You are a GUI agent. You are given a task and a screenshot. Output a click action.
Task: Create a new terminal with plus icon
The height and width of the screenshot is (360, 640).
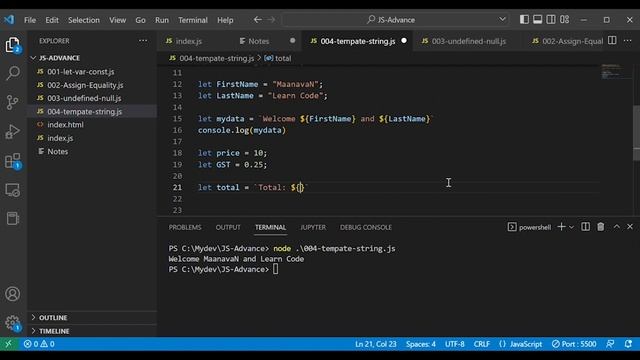[562, 227]
